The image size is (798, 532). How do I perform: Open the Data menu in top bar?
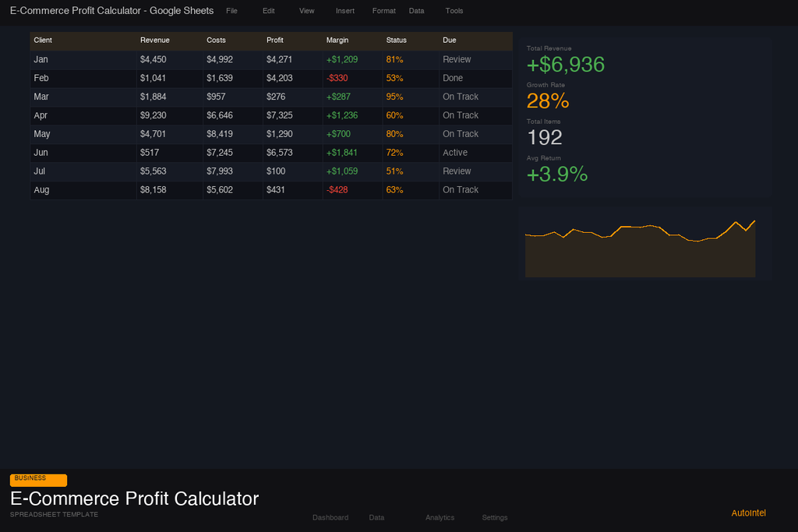(x=416, y=11)
